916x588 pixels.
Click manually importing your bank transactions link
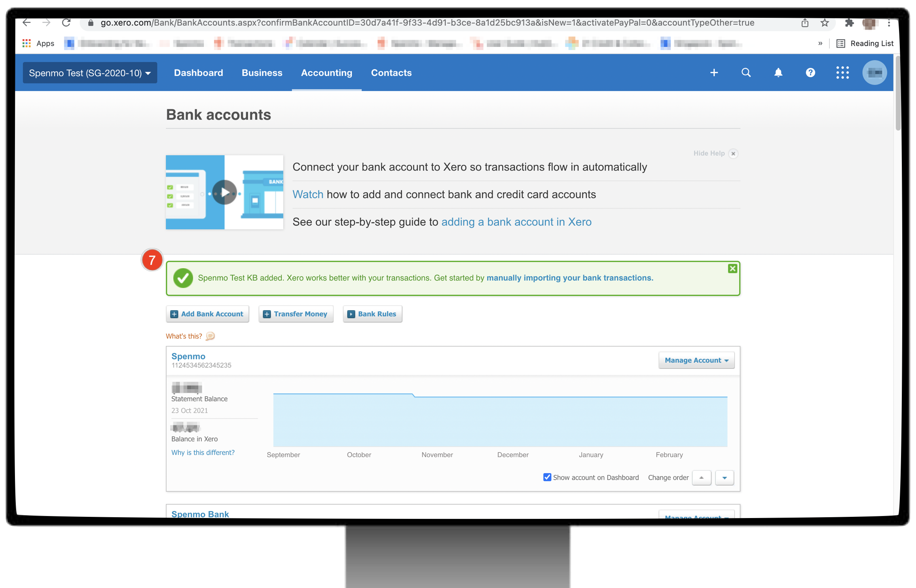click(x=570, y=278)
